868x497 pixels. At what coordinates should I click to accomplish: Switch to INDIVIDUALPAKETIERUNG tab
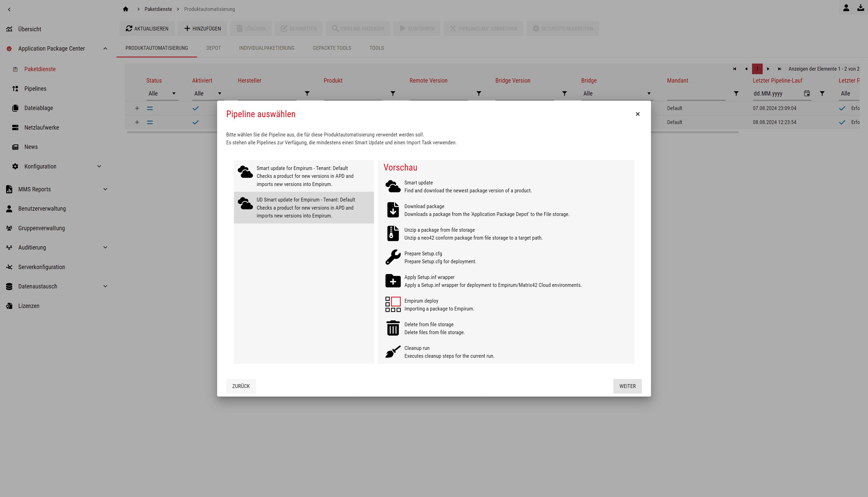[x=267, y=48]
